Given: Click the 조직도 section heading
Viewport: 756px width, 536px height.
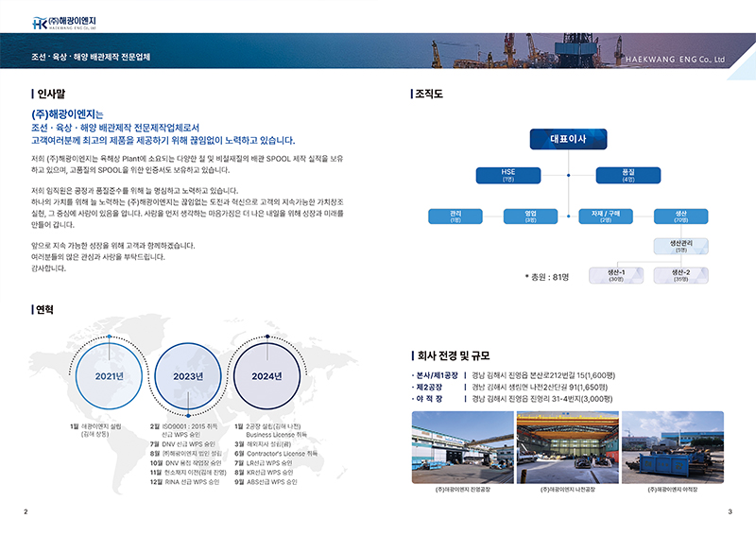Looking at the screenshot, I should coord(429,95).
